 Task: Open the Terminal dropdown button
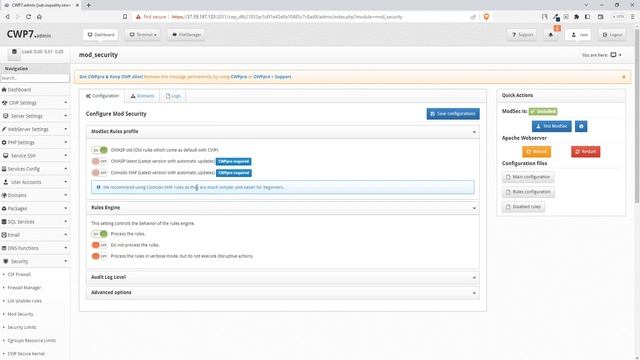[143, 35]
